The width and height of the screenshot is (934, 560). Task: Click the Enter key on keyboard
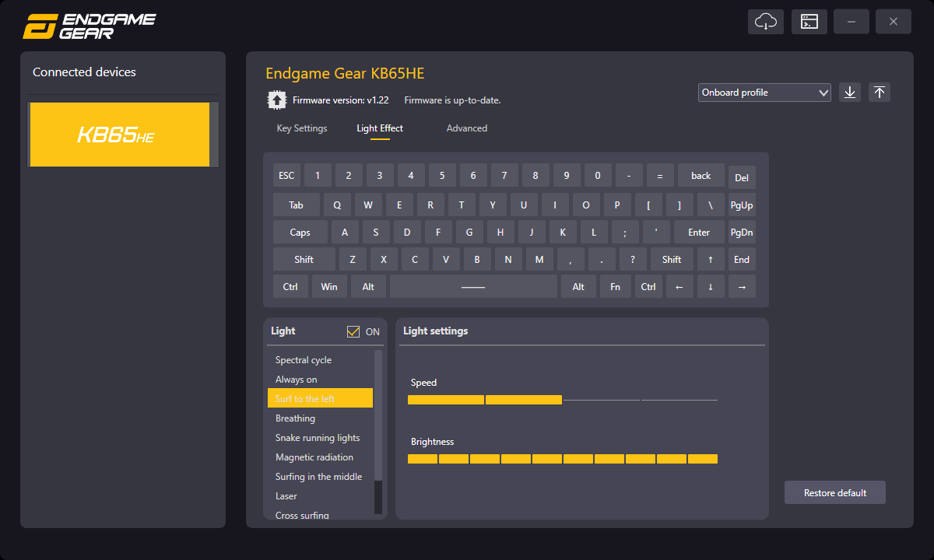pos(699,233)
